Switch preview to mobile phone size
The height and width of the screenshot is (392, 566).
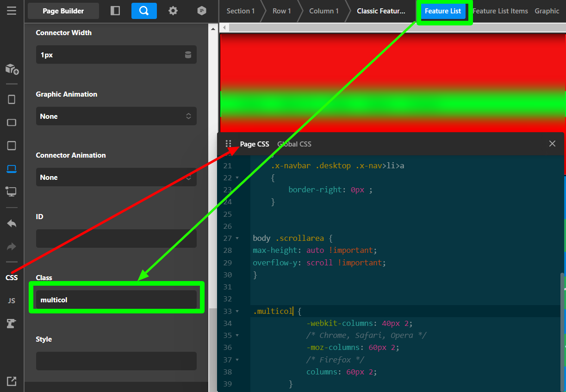pyautogui.click(x=12, y=99)
